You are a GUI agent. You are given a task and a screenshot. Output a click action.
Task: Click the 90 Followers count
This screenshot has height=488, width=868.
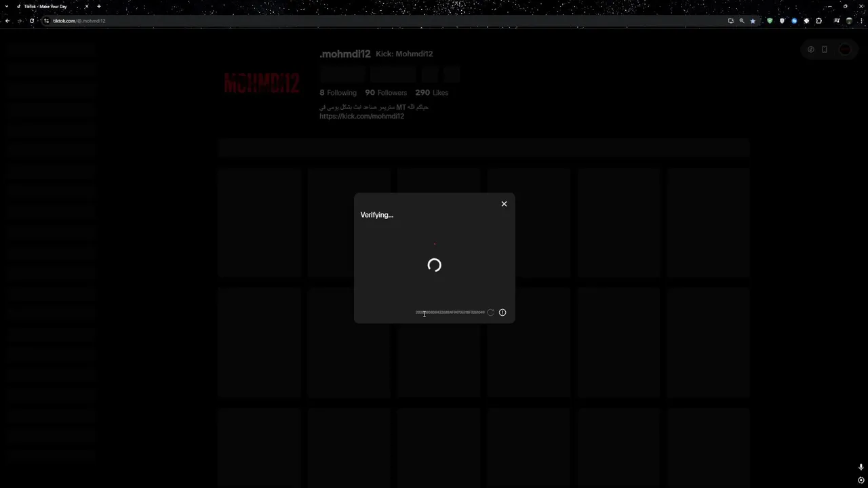click(386, 93)
